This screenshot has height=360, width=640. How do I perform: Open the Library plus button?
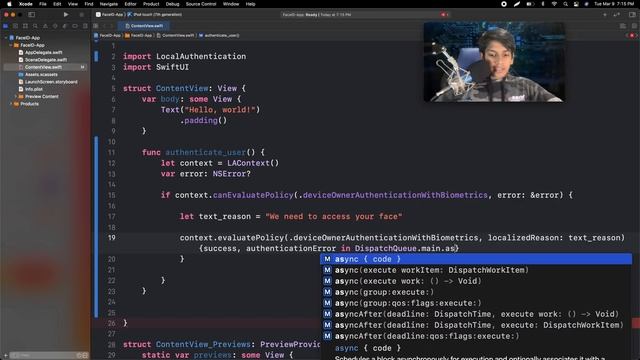coord(604,15)
